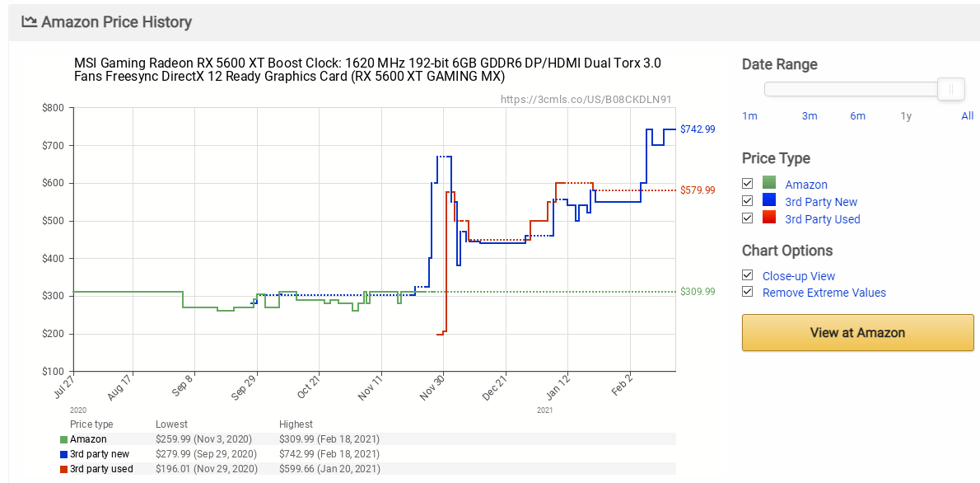This screenshot has width=980, height=483.
Task: Click highest price $599.66 (Jan 20, 2021)
Action: click(329, 469)
